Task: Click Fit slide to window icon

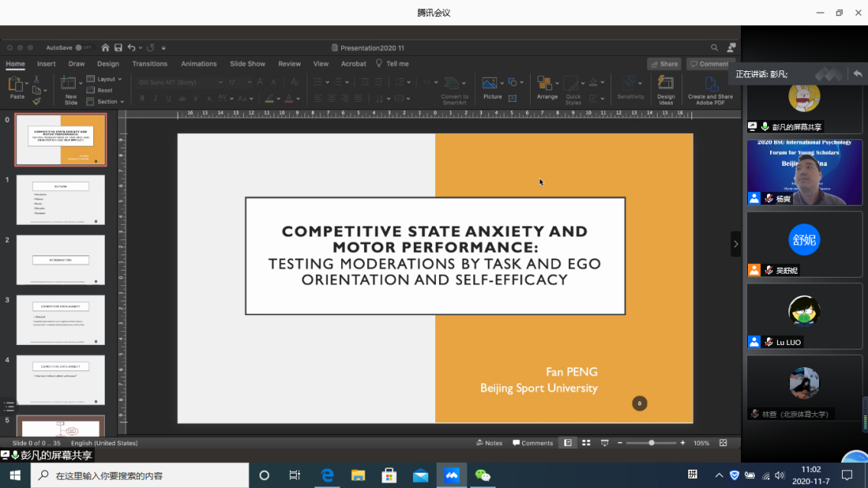Action: click(723, 443)
